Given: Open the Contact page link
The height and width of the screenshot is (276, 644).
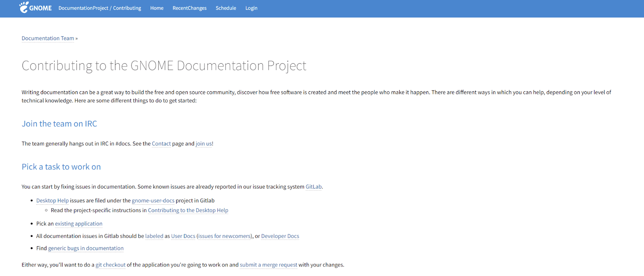Looking at the screenshot, I should click(x=161, y=144).
